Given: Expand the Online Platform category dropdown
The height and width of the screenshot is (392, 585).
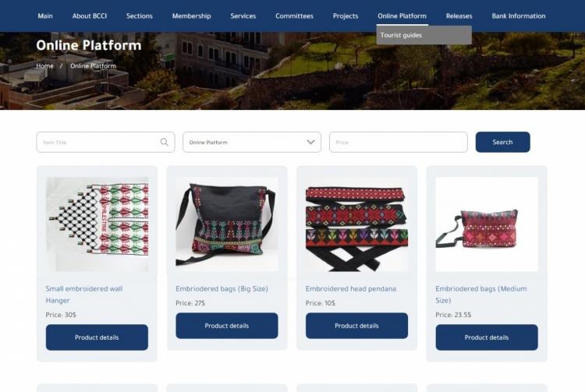Looking at the screenshot, I should (x=252, y=142).
